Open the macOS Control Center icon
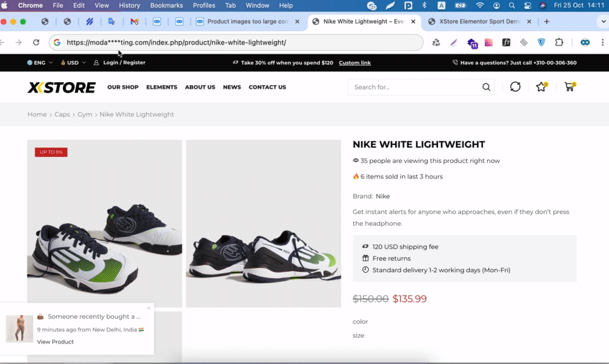The image size is (609, 364). click(527, 5)
